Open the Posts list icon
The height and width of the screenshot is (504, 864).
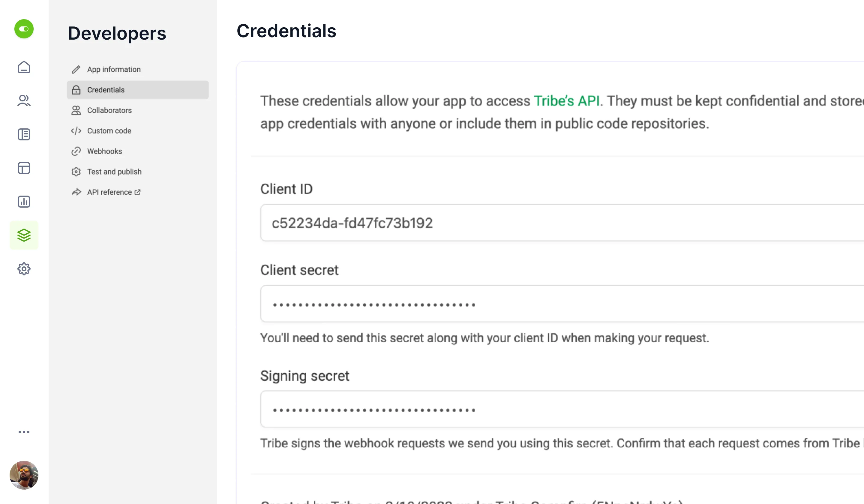pos(24,134)
